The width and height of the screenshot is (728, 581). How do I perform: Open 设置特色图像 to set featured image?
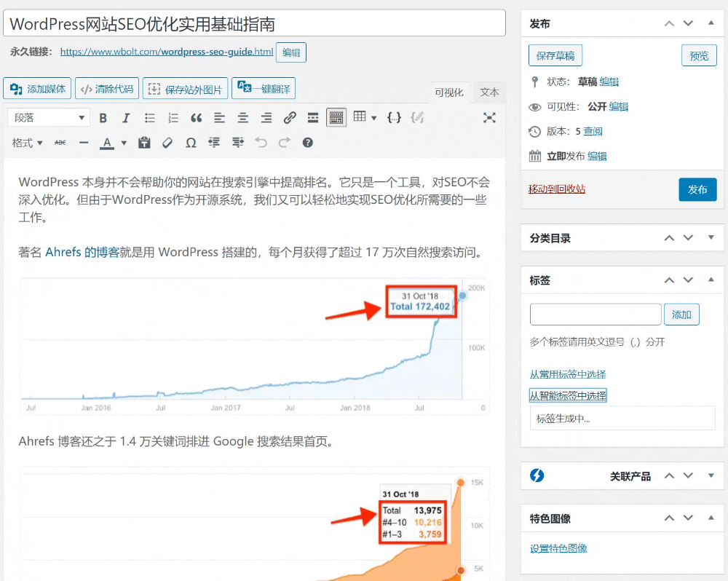(x=559, y=548)
